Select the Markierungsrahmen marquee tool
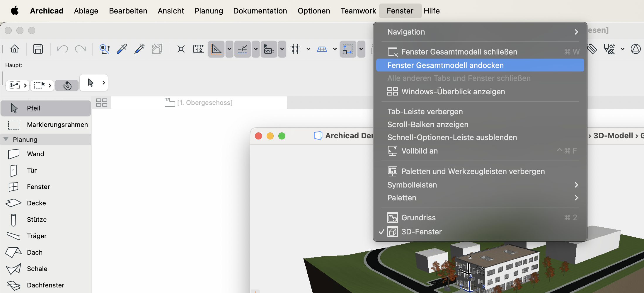The width and height of the screenshot is (644, 293). click(x=46, y=125)
